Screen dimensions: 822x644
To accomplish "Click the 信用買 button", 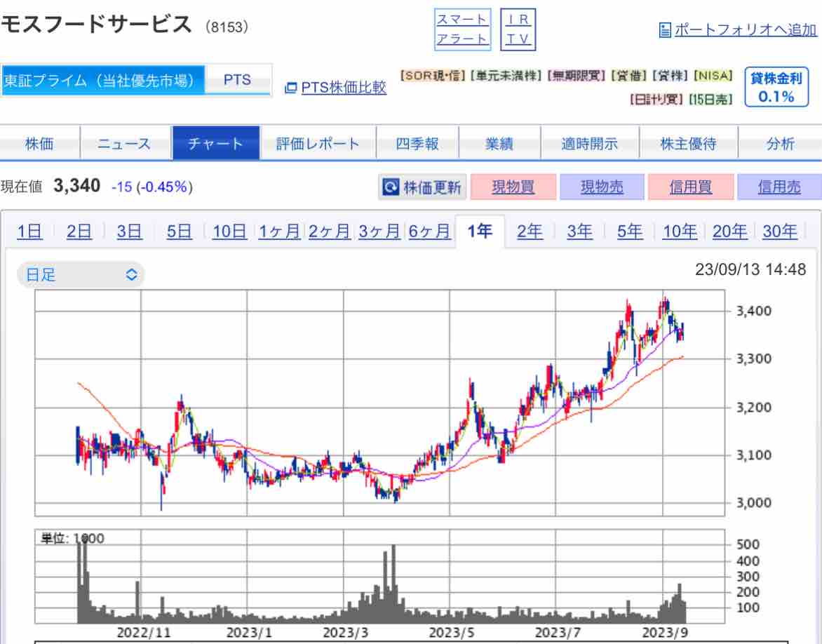I will [691, 187].
